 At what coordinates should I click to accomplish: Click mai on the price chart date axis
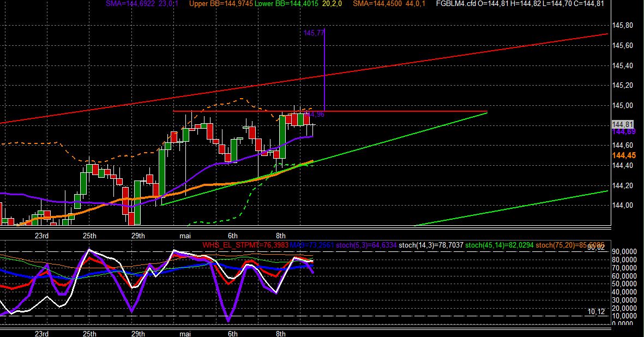coord(185,236)
